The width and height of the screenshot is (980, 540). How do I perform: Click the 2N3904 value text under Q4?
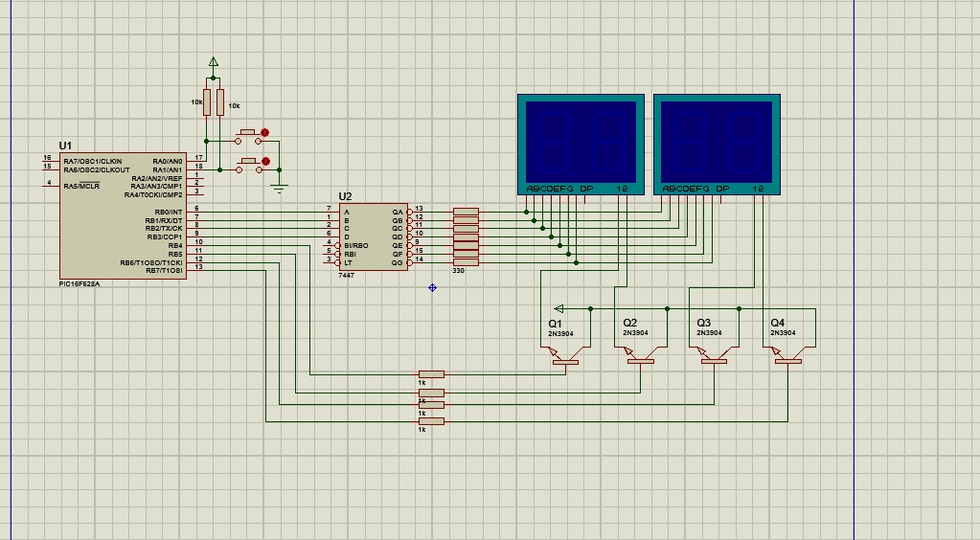coord(783,332)
